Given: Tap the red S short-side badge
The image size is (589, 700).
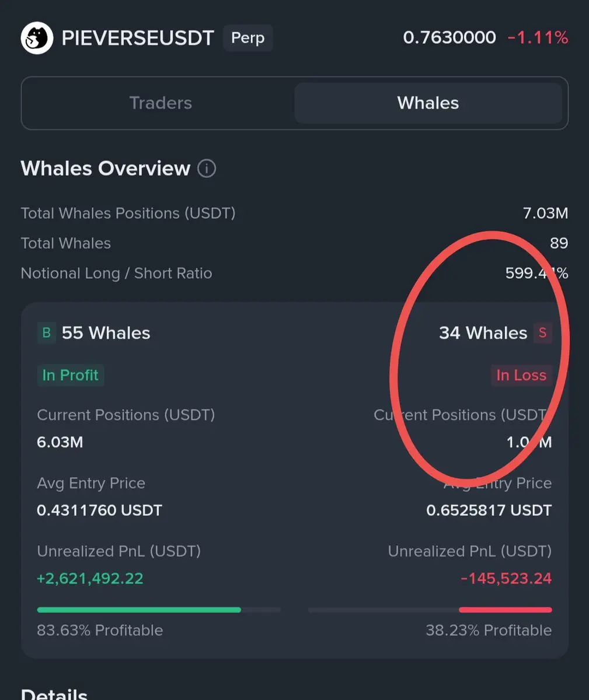Looking at the screenshot, I should [x=542, y=333].
